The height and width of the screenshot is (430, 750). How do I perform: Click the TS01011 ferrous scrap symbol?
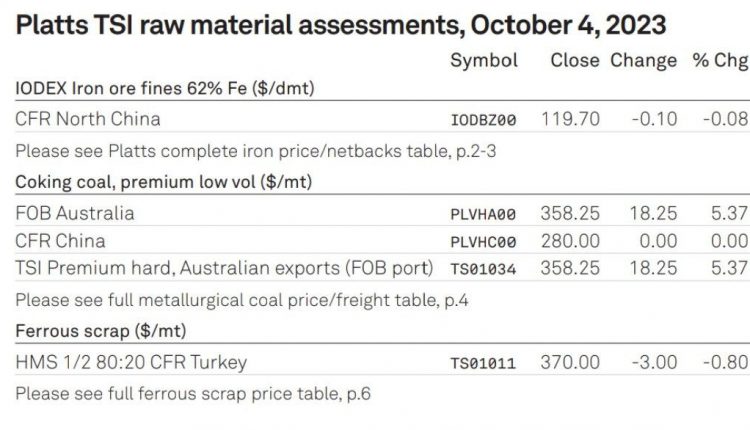[483, 363]
